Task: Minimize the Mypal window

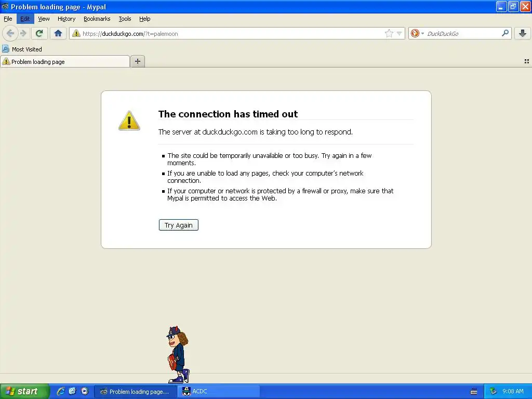Action: tap(501, 6)
